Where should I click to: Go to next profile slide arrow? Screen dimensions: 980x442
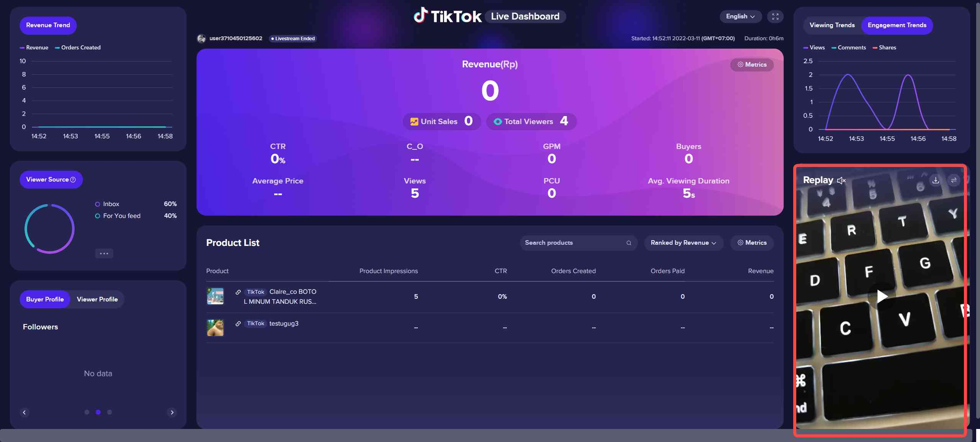[172, 412]
